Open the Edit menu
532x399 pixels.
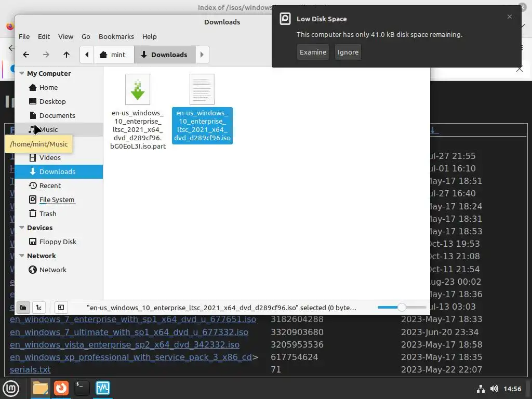(x=44, y=37)
